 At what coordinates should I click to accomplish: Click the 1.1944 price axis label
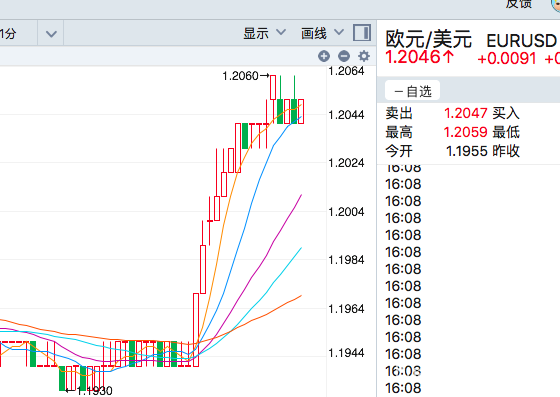[346, 353]
